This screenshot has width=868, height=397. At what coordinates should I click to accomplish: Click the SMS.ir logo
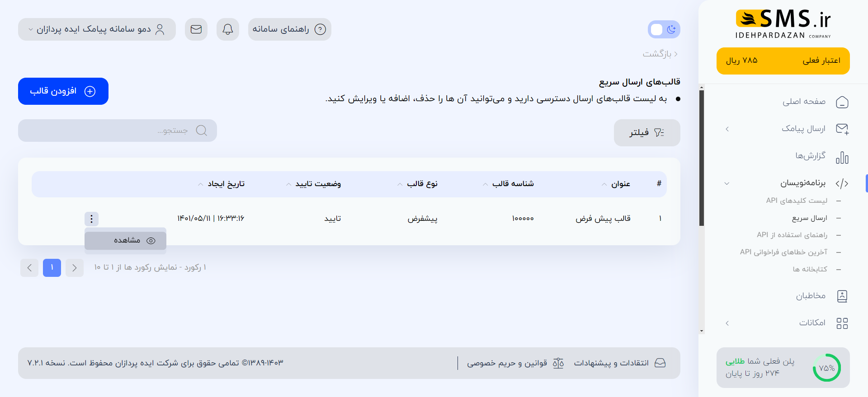point(783,23)
